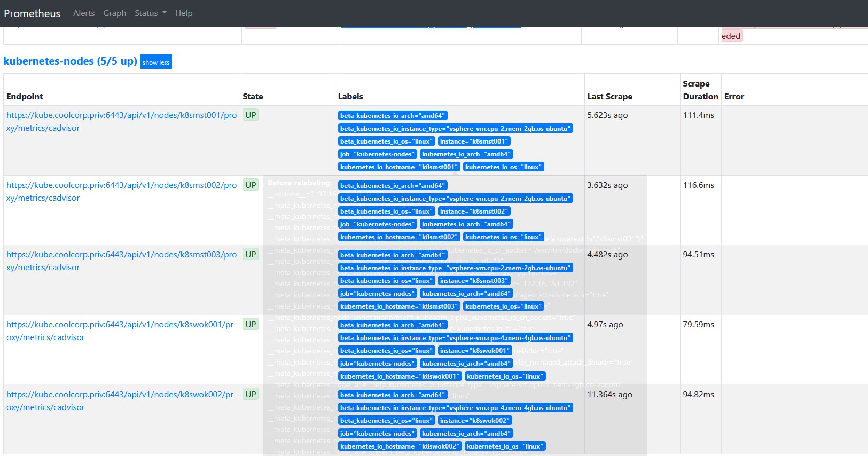
Task: Click the 'show less' button for kubernetes-nodes
Action: 156,62
